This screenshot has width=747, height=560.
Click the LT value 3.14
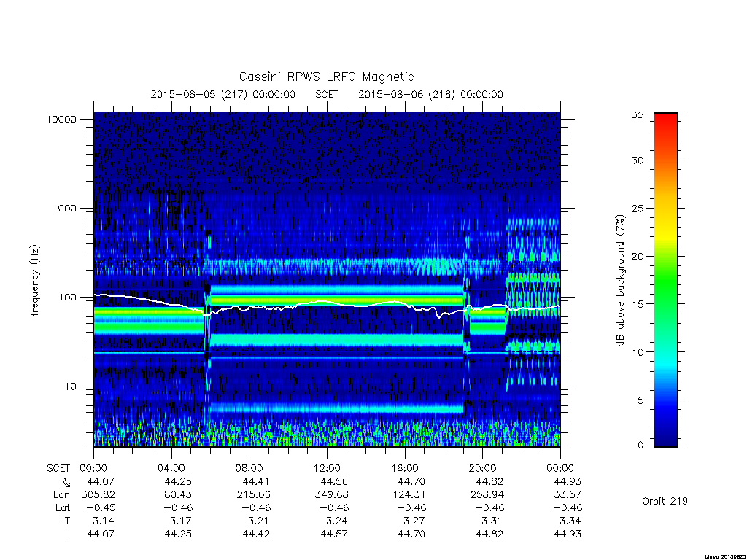104,521
